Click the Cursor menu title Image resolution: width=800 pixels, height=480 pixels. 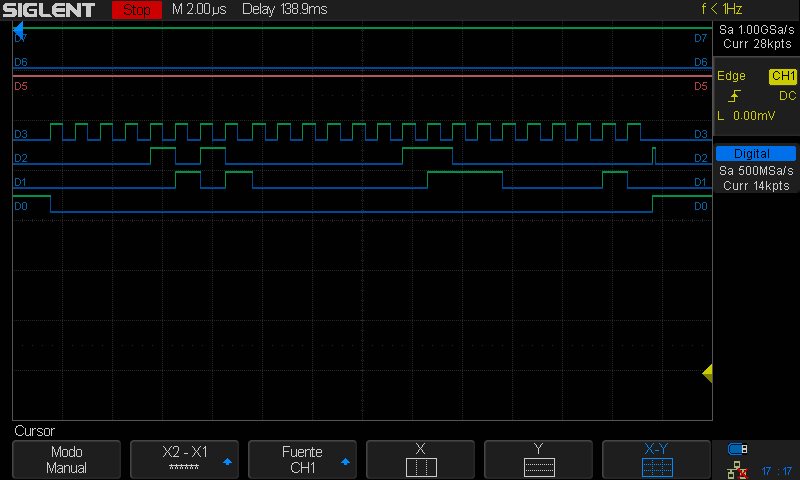34,431
